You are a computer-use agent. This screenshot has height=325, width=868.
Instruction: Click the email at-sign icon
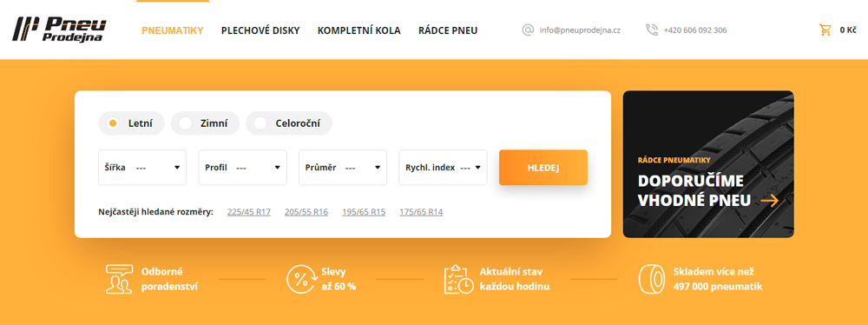(528, 30)
